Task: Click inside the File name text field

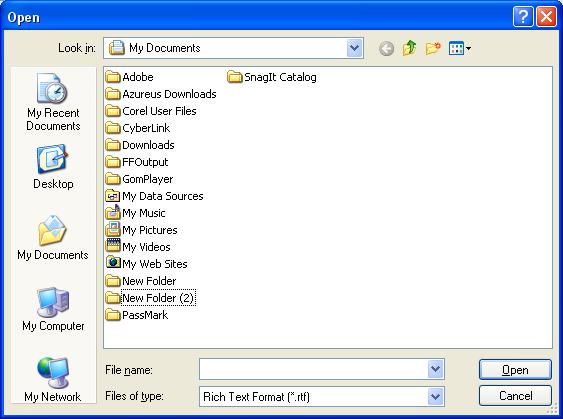Action: tap(313, 369)
